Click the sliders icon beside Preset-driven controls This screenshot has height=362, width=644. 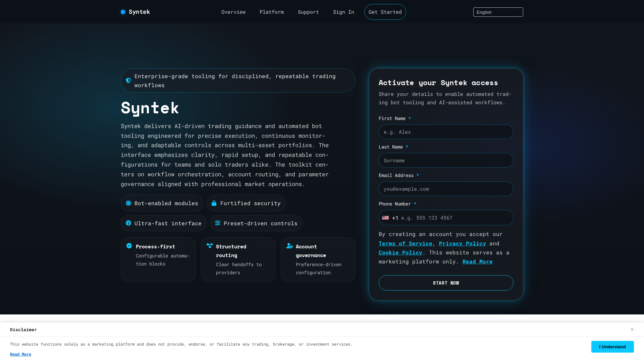[218, 223]
